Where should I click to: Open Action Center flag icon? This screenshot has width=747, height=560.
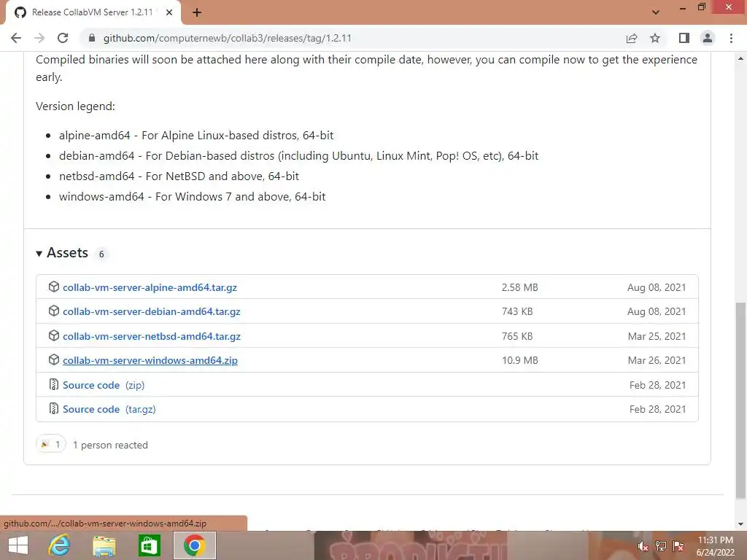678,546
